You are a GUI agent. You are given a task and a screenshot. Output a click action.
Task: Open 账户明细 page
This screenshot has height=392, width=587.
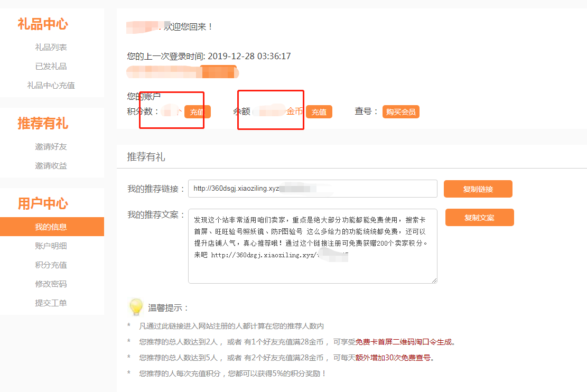pos(51,246)
